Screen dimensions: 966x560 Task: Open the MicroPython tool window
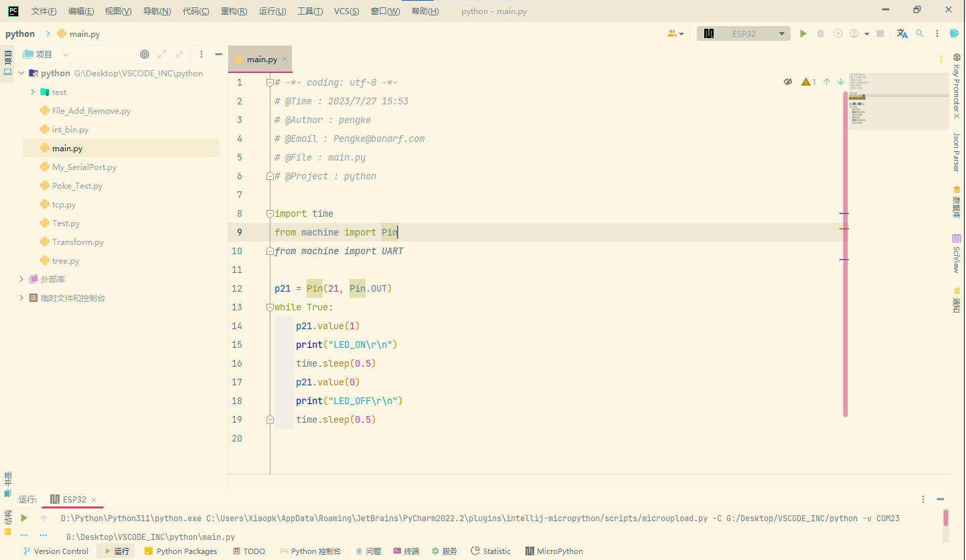554,551
